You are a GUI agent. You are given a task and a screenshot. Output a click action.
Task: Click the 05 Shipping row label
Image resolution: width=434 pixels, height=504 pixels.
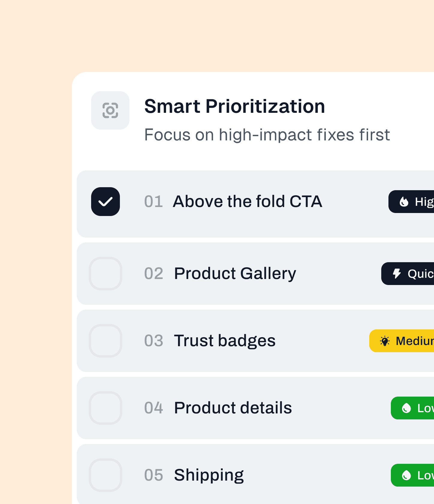pos(209,475)
